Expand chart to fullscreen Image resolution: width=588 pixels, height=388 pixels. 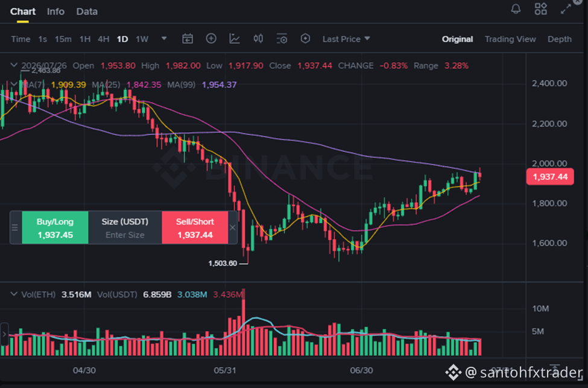pos(566,10)
